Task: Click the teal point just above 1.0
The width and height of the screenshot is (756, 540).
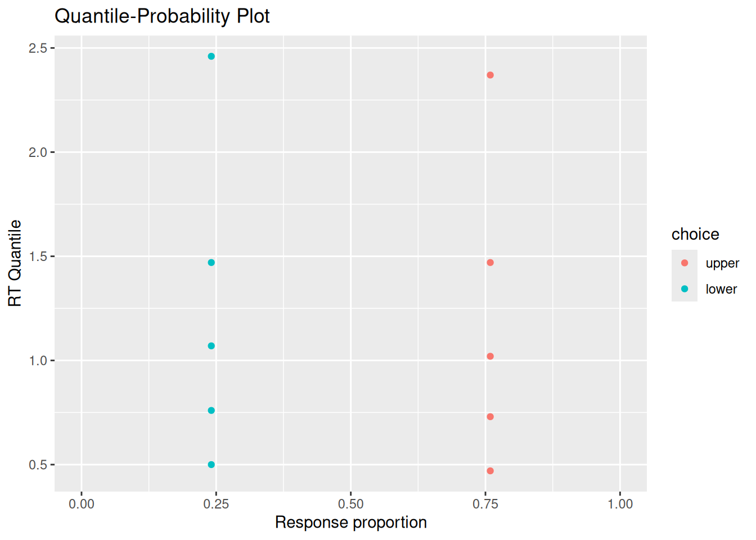Action: (211, 346)
